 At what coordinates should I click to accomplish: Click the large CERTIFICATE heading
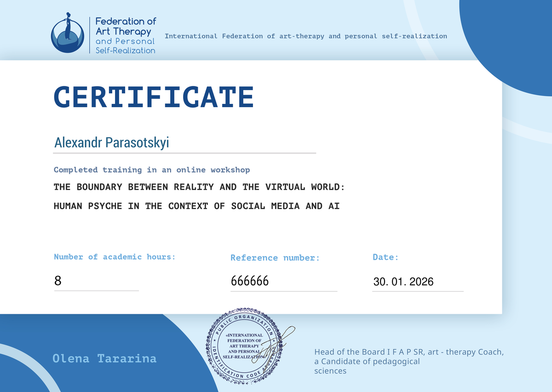[154, 97]
